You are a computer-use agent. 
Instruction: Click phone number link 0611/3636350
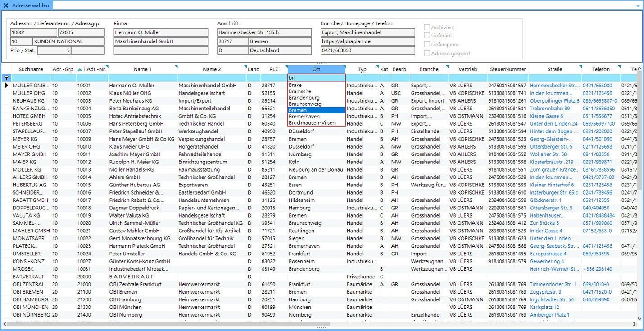(599, 109)
